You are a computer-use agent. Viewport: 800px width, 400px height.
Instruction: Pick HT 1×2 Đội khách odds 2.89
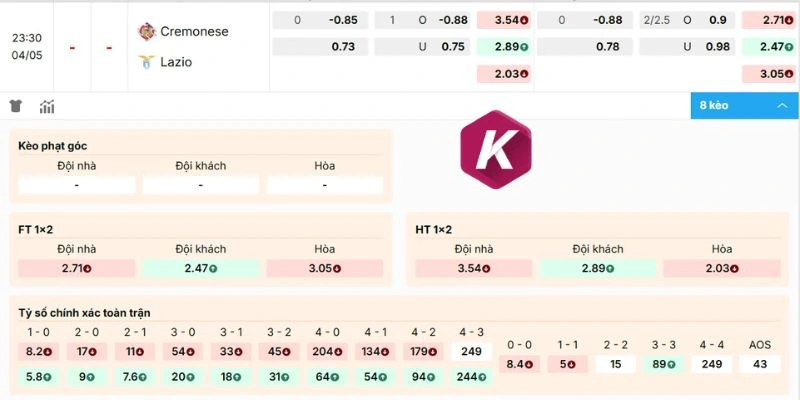(598, 268)
